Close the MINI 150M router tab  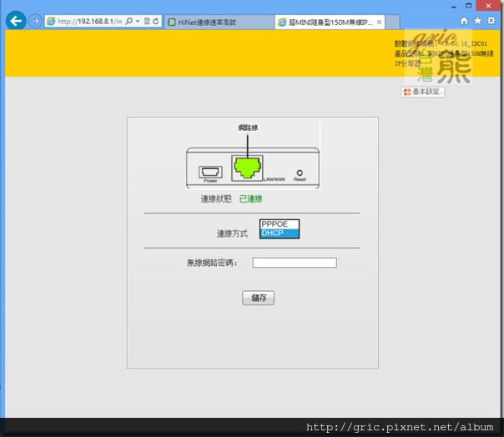coord(380,23)
